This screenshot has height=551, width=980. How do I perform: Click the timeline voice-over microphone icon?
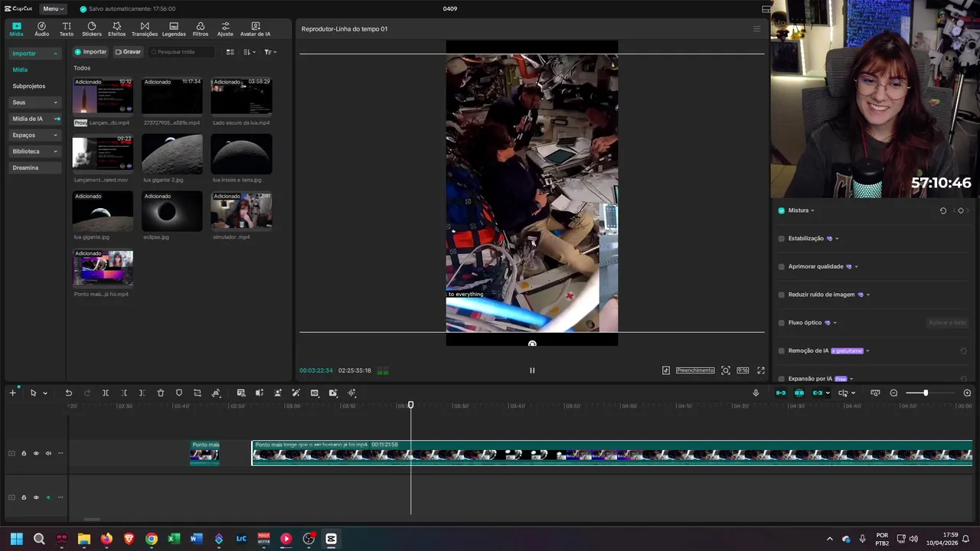point(756,393)
